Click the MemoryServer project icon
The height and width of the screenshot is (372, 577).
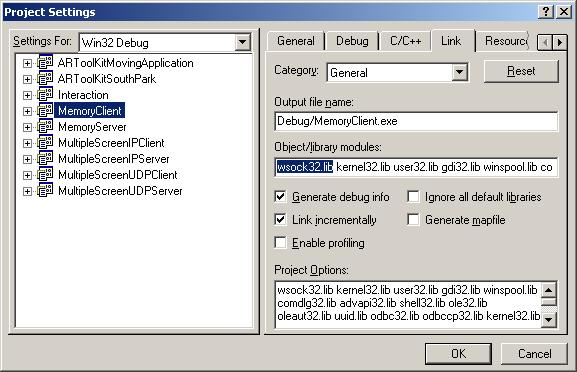tap(45, 127)
